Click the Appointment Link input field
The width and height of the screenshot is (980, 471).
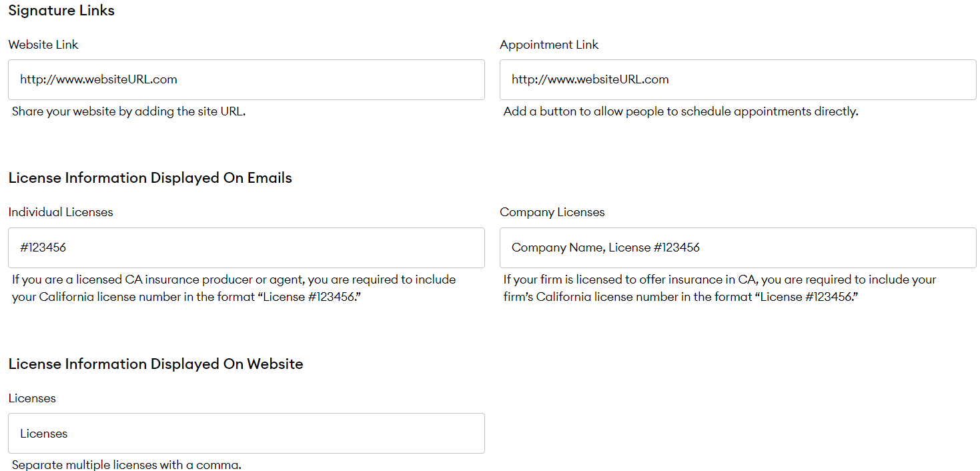point(737,79)
